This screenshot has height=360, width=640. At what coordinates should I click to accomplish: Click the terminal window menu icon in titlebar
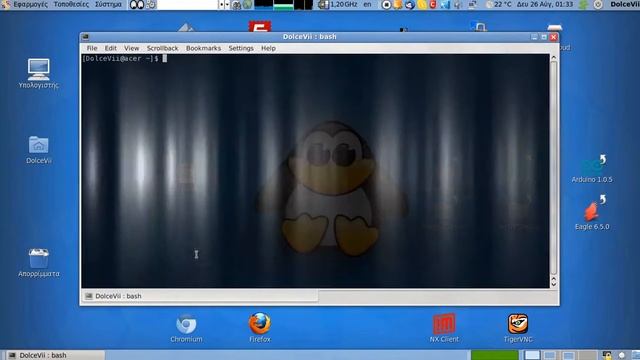point(85,37)
